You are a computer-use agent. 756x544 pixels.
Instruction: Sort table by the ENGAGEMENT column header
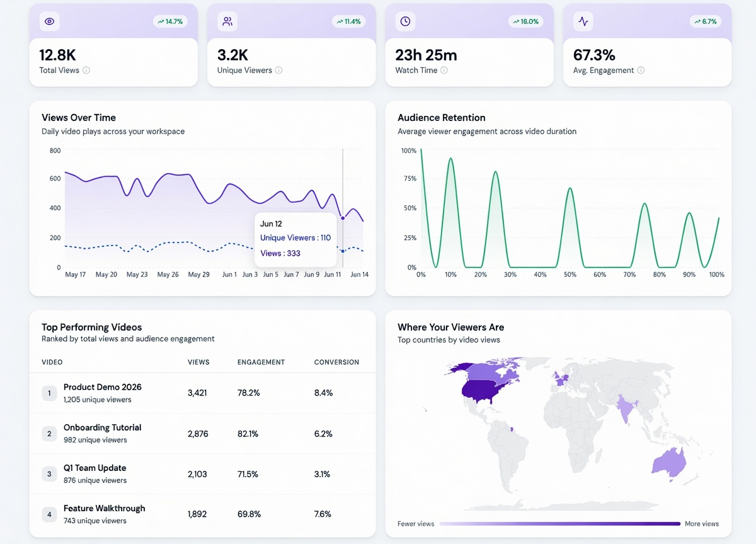click(x=261, y=362)
